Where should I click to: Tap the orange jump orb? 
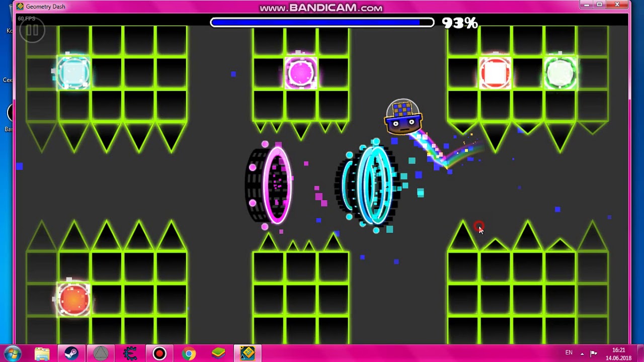(74, 299)
